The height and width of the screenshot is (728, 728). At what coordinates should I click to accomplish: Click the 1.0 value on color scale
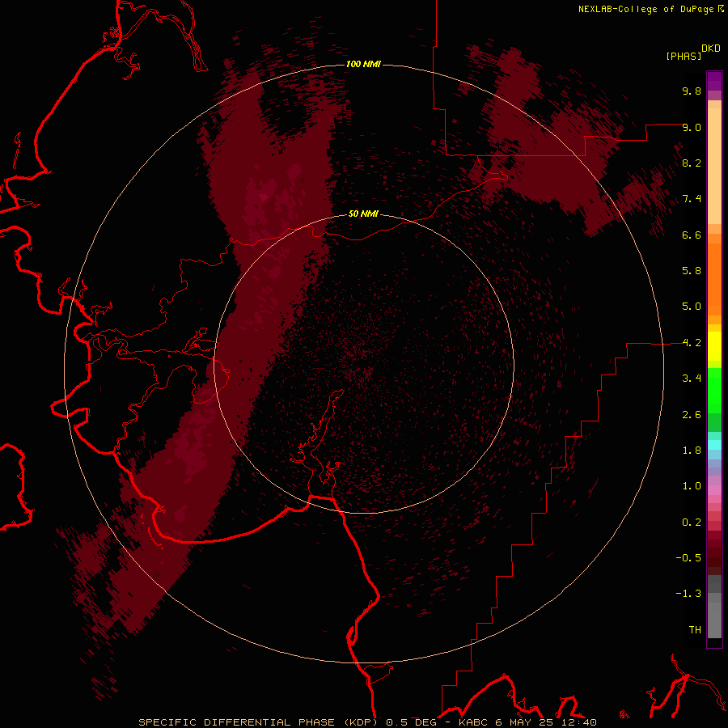692,486
